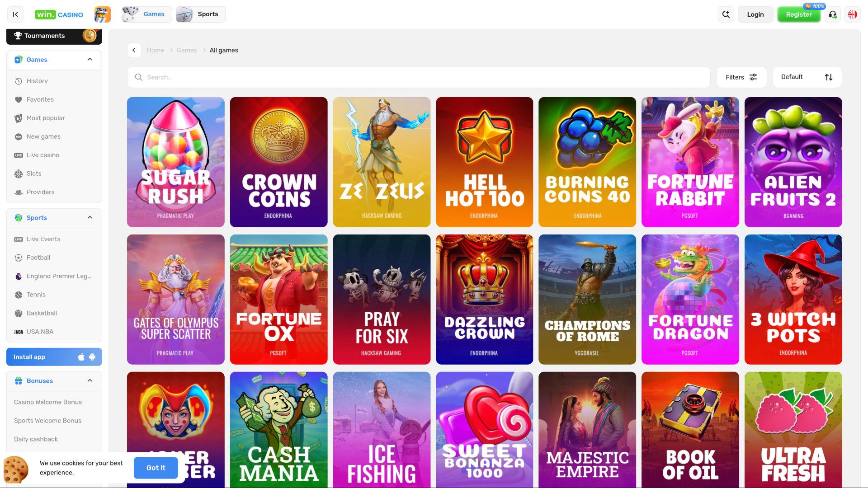Open Tennis in Sports sidebar
The image size is (868, 488).
54,295
